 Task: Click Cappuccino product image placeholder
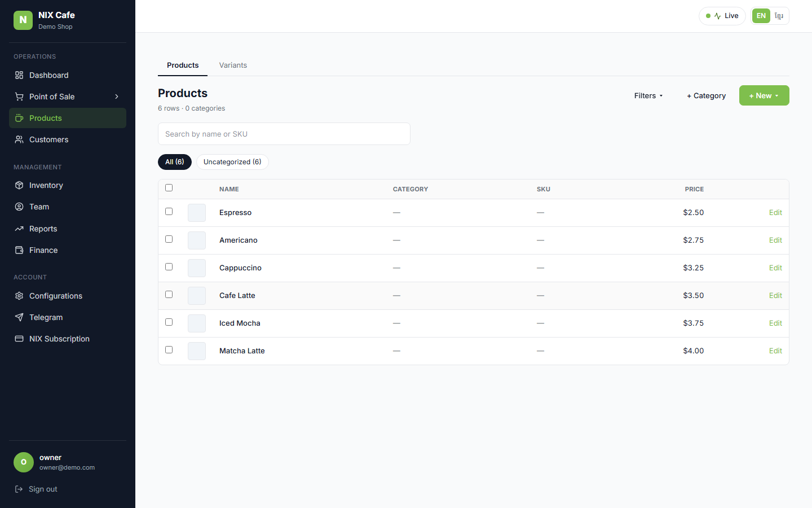[x=197, y=268]
